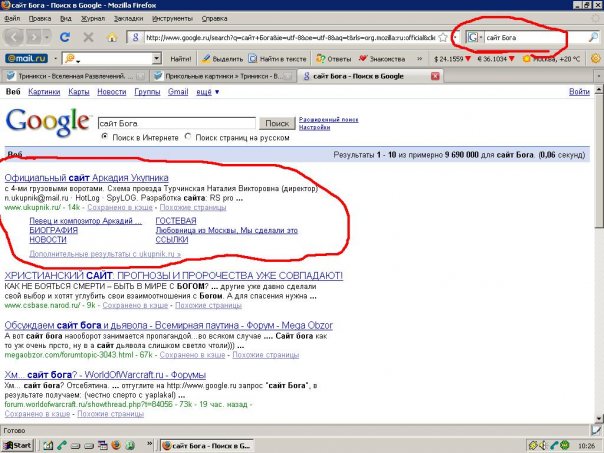This screenshot has width=604, height=453.
Task: Click the Войти sign-in link
Action: click(x=579, y=92)
